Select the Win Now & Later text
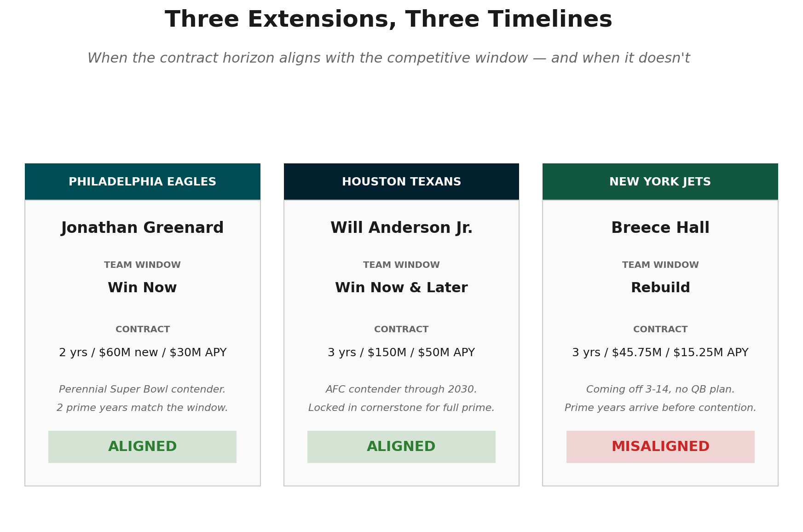Screen dimensions: 803x532 point(401,288)
